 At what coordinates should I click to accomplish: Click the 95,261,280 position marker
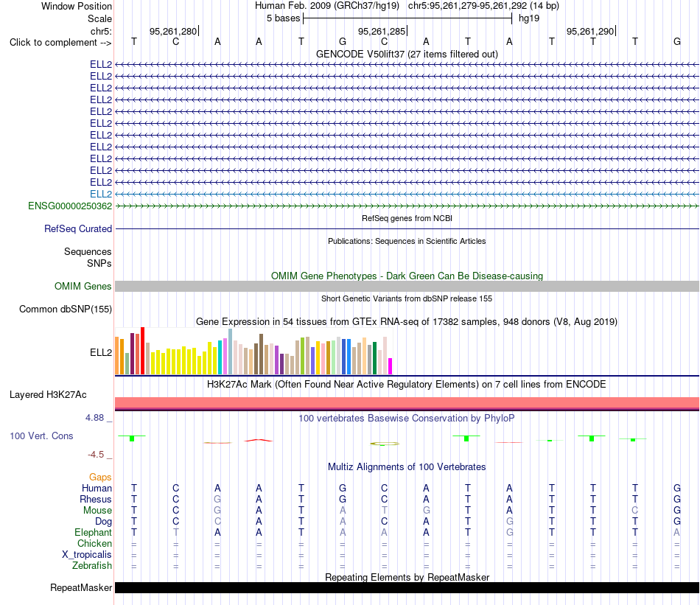click(x=174, y=31)
